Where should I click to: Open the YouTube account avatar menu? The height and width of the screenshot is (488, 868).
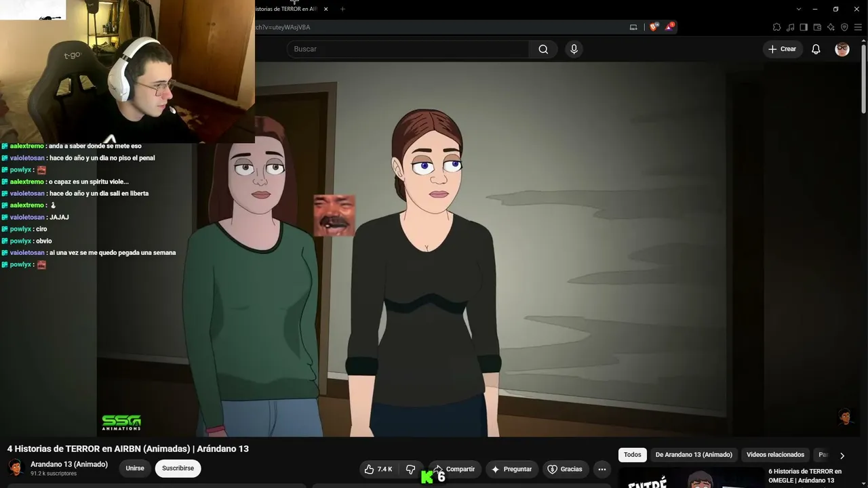842,49
